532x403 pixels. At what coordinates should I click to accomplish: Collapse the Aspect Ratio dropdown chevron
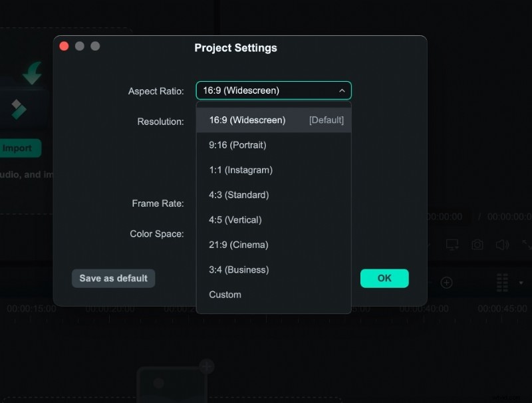click(x=341, y=90)
